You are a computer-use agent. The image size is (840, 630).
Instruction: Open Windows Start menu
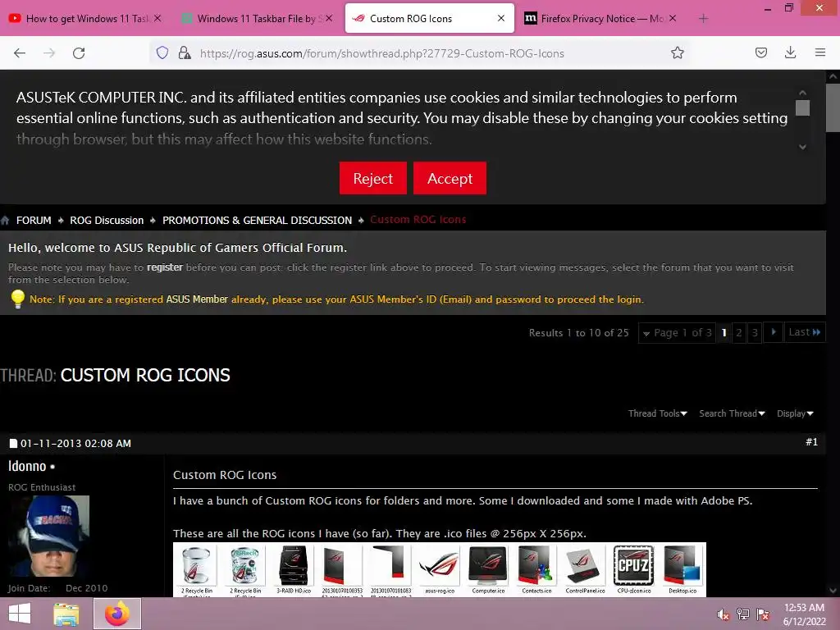pos(20,614)
